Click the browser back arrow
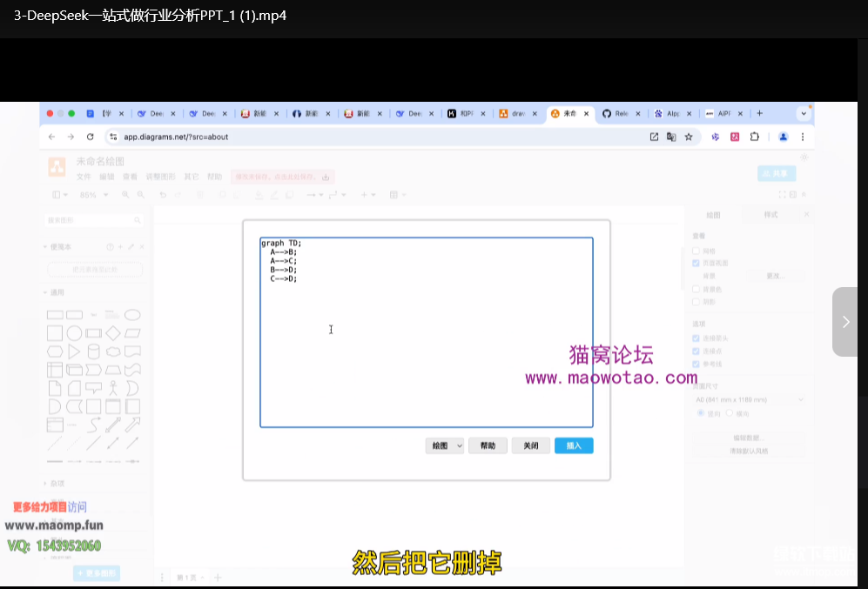The width and height of the screenshot is (868, 589). pos(51,137)
